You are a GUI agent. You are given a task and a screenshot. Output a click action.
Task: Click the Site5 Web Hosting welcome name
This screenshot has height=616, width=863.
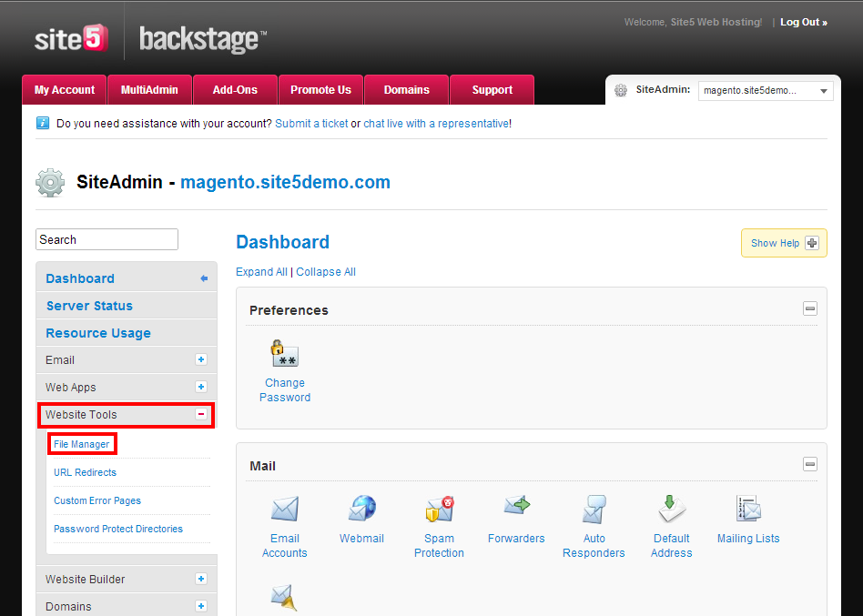716,22
